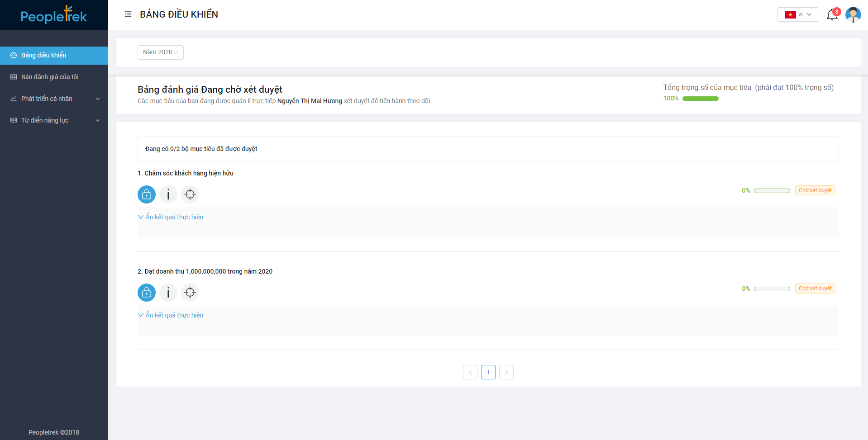The height and width of the screenshot is (440, 868).
Task: Open the user avatar profile
Action: coord(853,14)
